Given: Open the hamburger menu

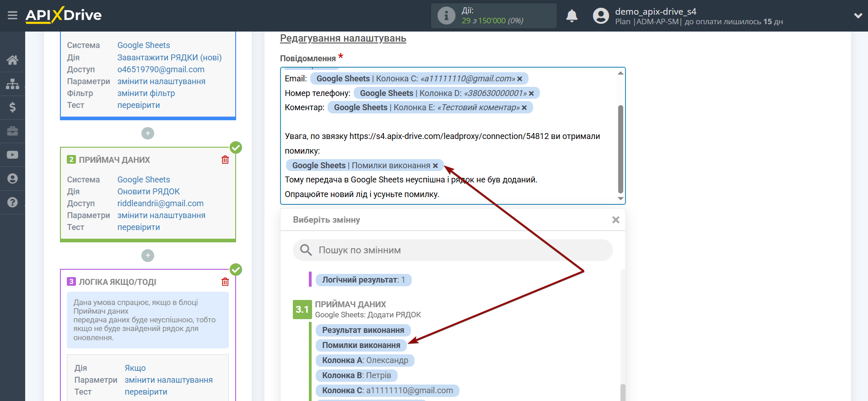Looking at the screenshot, I should tap(12, 16).
